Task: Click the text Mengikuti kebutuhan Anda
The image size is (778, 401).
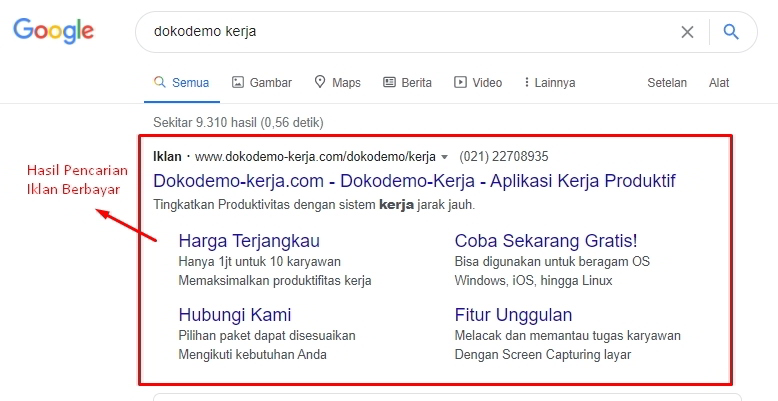Action: click(253, 354)
